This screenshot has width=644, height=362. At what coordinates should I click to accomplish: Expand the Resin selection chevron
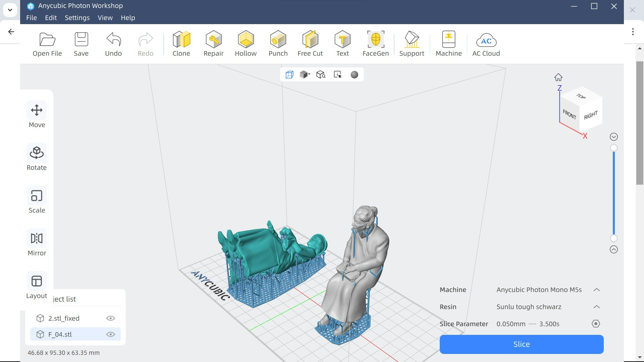pos(596,307)
